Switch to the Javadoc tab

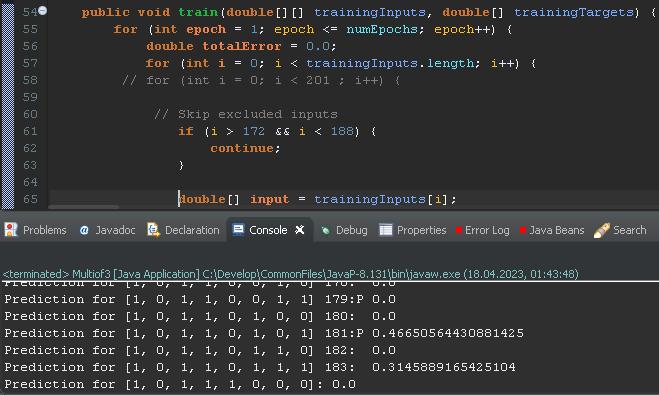[x=107, y=230]
